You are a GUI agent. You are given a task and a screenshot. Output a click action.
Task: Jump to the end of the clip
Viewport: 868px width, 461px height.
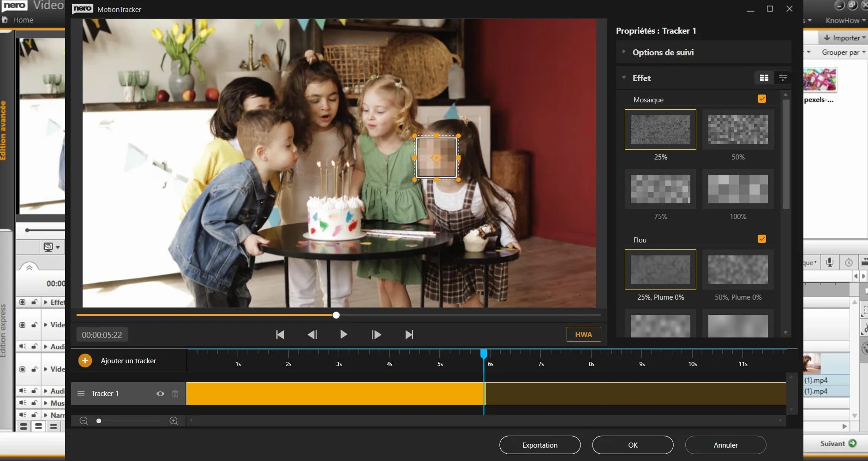click(409, 335)
